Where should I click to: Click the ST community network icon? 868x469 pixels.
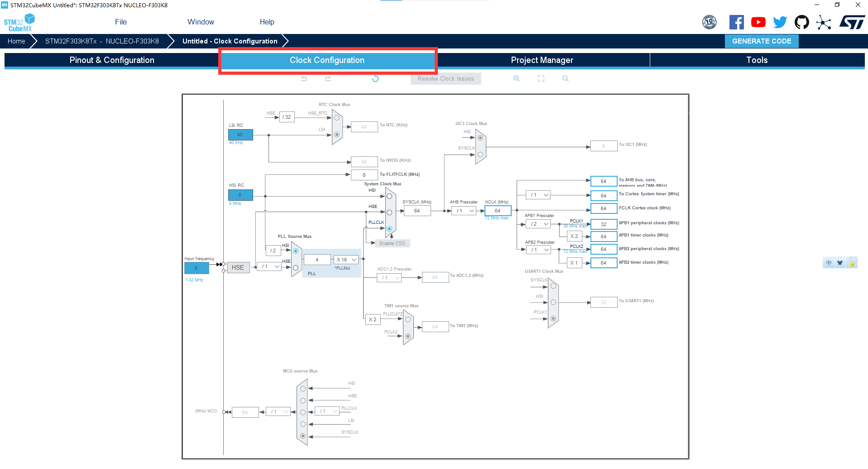coord(824,22)
